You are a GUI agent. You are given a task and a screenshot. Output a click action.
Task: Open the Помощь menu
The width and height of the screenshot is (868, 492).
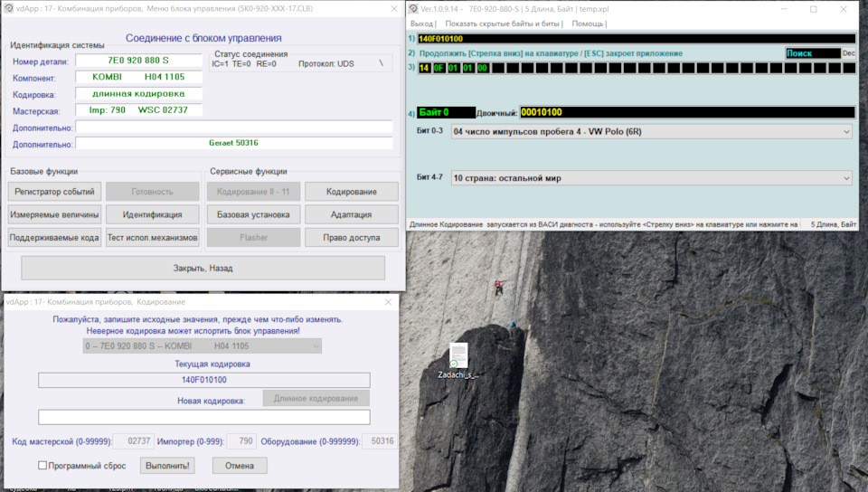point(588,24)
